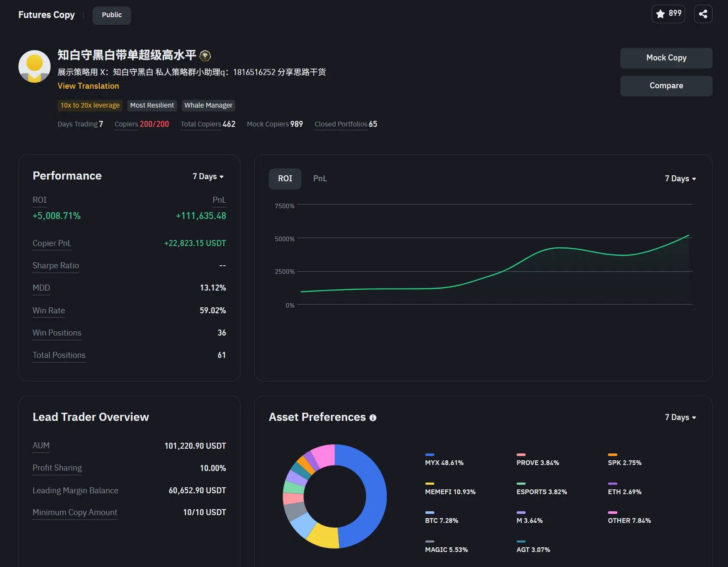Click the Asset Preferences info icon
Image resolution: width=728 pixels, height=567 pixels.
coord(373,417)
